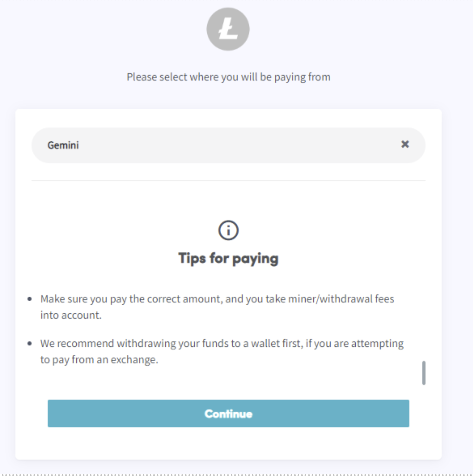Viewport: 473px width, 476px height.
Task: Focus the Gemini search input field
Action: 228,145
